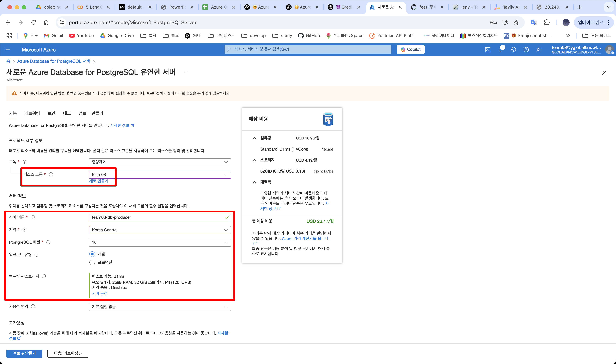The width and height of the screenshot is (616, 364).
Task: Open the Azure portal settings gear
Action: tap(513, 50)
